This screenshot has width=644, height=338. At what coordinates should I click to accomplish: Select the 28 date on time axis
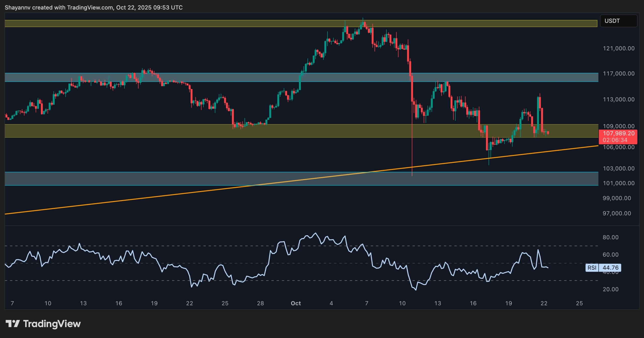point(260,303)
